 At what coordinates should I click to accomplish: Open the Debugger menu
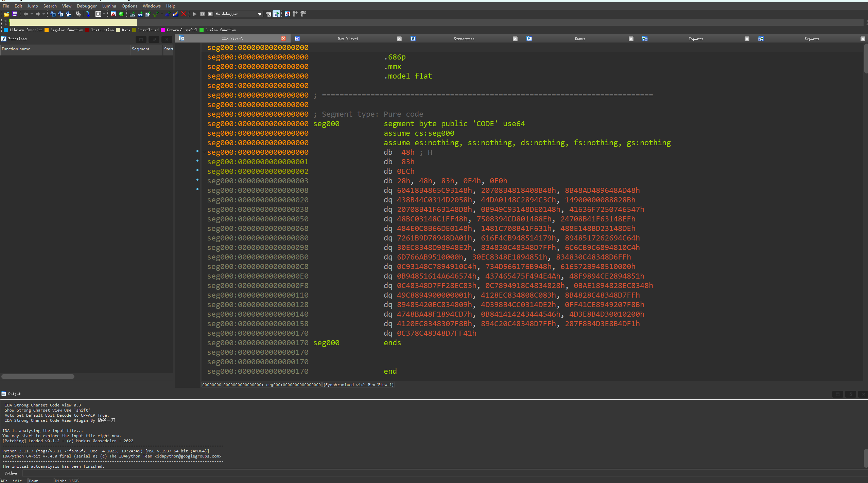coord(87,6)
